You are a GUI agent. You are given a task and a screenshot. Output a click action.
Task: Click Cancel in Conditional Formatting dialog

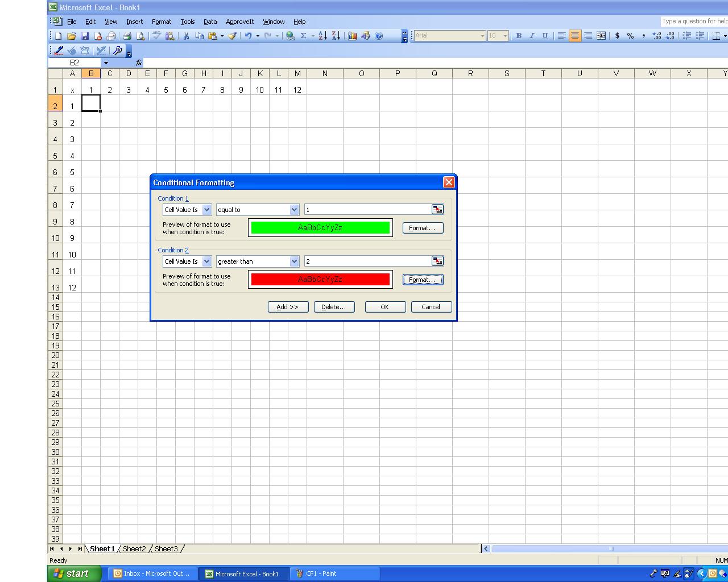431,307
